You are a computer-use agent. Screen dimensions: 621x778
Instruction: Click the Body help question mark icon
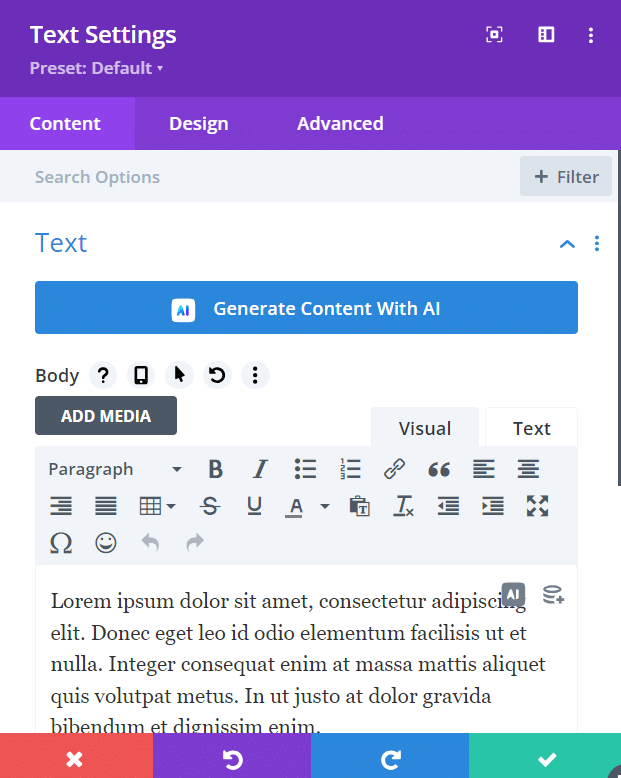pyautogui.click(x=103, y=375)
